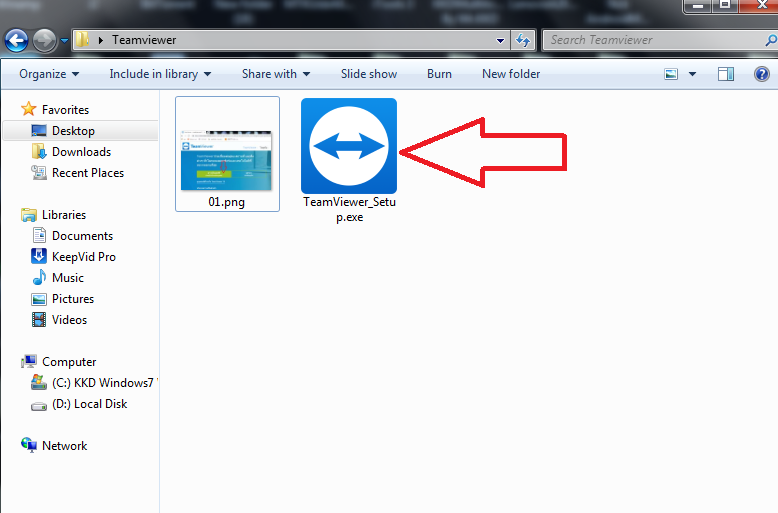This screenshot has height=513, width=778.
Task: Select Computer in the navigation pane
Action: coord(69,362)
